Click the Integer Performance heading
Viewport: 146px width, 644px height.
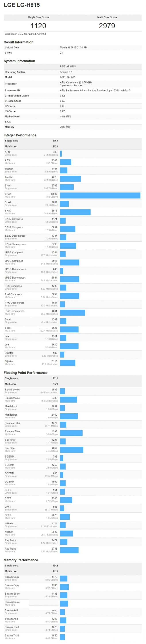pyautogui.click(x=20, y=135)
